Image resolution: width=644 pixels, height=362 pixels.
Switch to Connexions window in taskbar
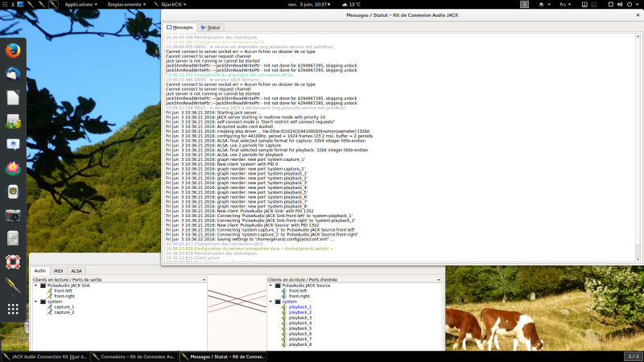pyautogui.click(x=134, y=356)
